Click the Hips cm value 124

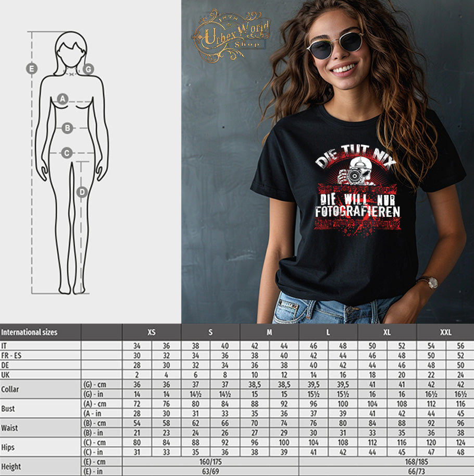(x=460, y=443)
